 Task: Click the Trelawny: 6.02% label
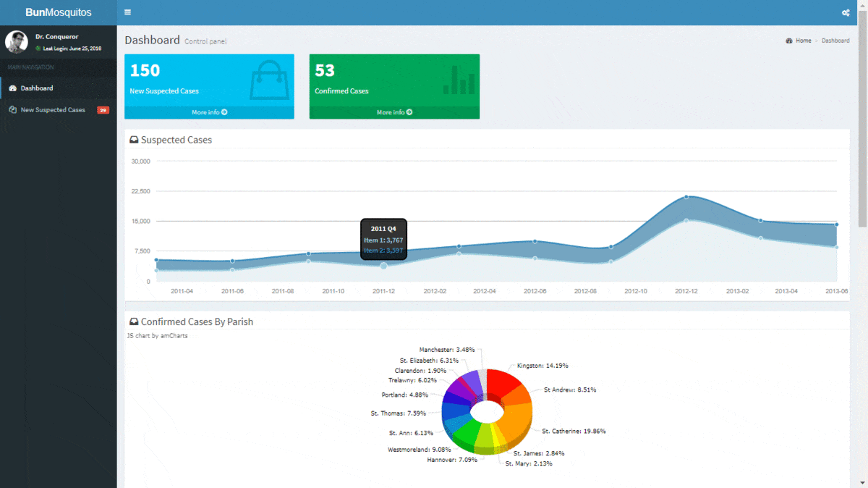412,380
